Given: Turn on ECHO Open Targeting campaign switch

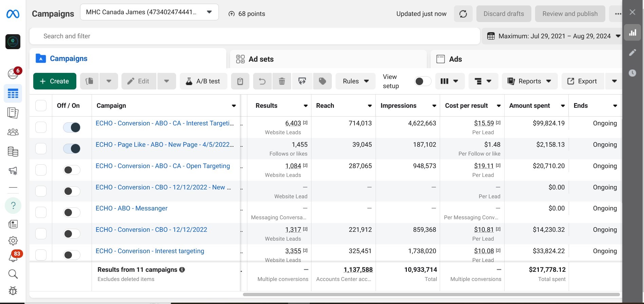Looking at the screenshot, I should 72,170.
